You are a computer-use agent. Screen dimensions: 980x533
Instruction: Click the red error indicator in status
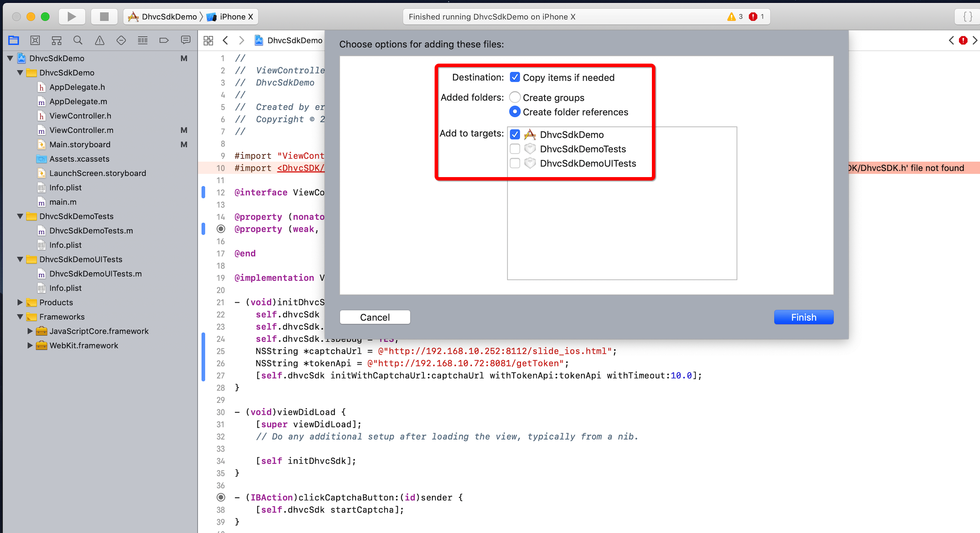[756, 17]
